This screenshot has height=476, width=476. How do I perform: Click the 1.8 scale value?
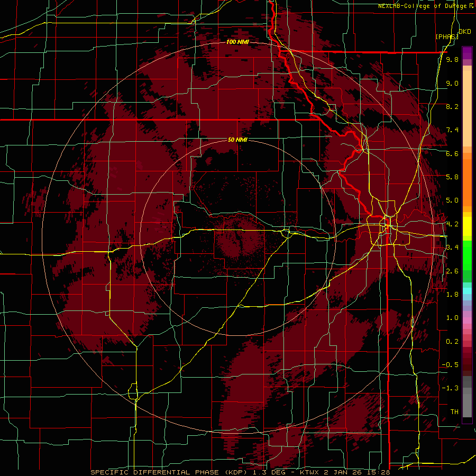pos(452,294)
